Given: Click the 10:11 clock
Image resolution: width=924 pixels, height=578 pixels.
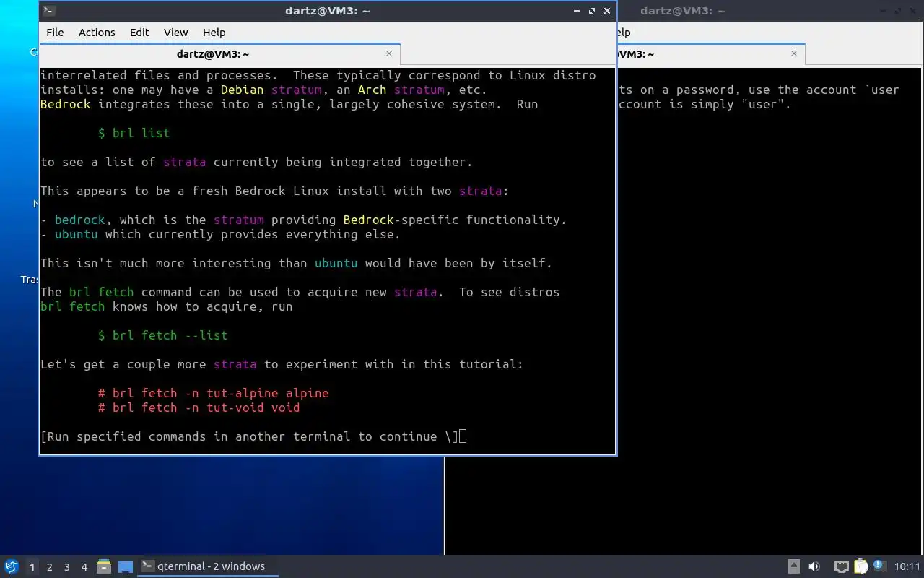Looking at the screenshot, I should [907, 566].
